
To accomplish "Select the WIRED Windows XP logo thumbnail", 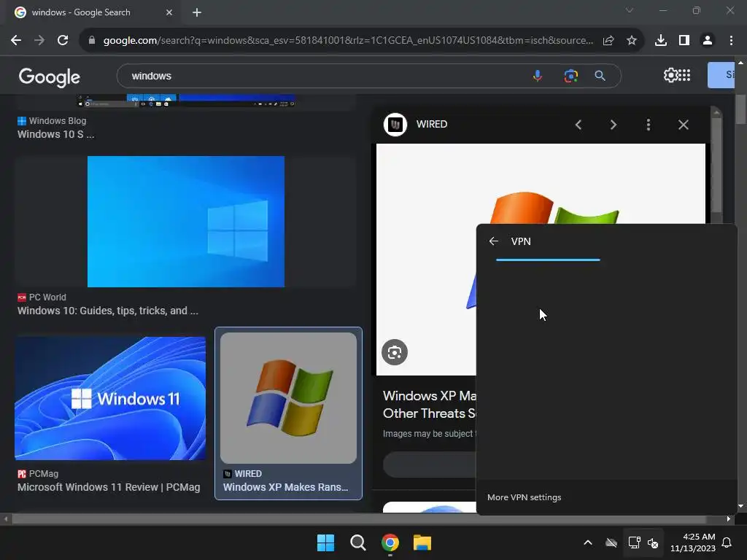I will (288, 397).
